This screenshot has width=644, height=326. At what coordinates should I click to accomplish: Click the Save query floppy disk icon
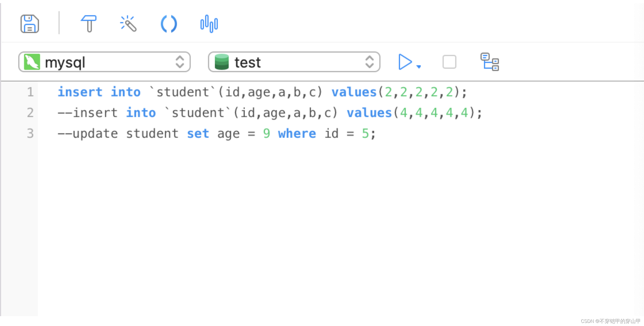point(30,24)
